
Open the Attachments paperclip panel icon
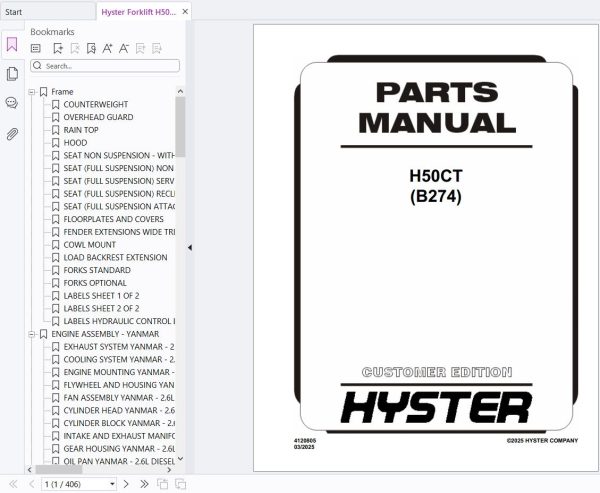pos(12,134)
